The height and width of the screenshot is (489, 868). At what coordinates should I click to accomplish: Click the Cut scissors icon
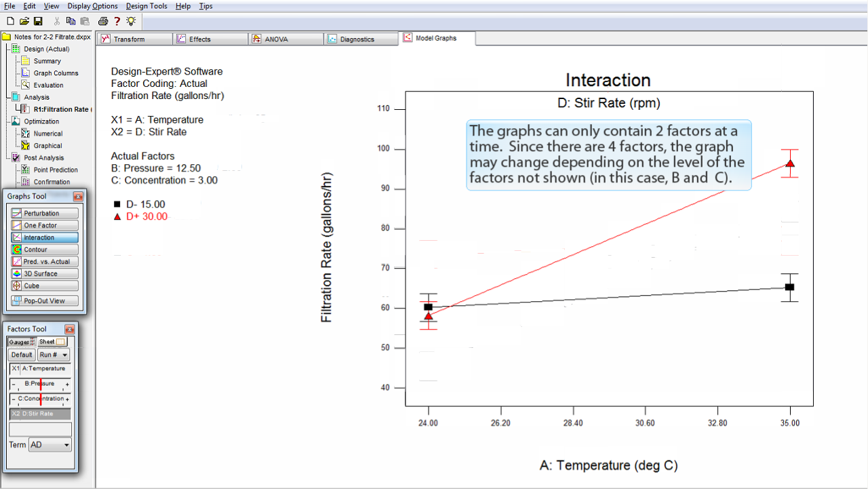[58, 22]
